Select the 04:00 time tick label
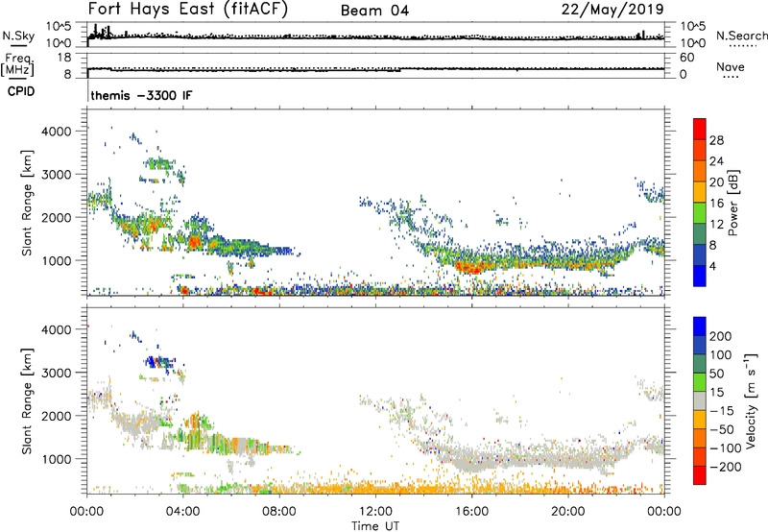 [183, 512]
